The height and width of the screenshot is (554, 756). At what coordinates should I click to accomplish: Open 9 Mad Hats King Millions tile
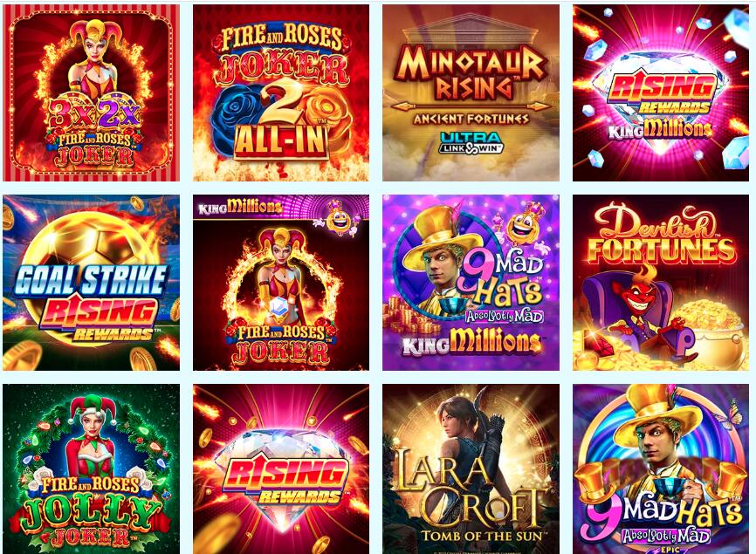[x=471, y=283]
